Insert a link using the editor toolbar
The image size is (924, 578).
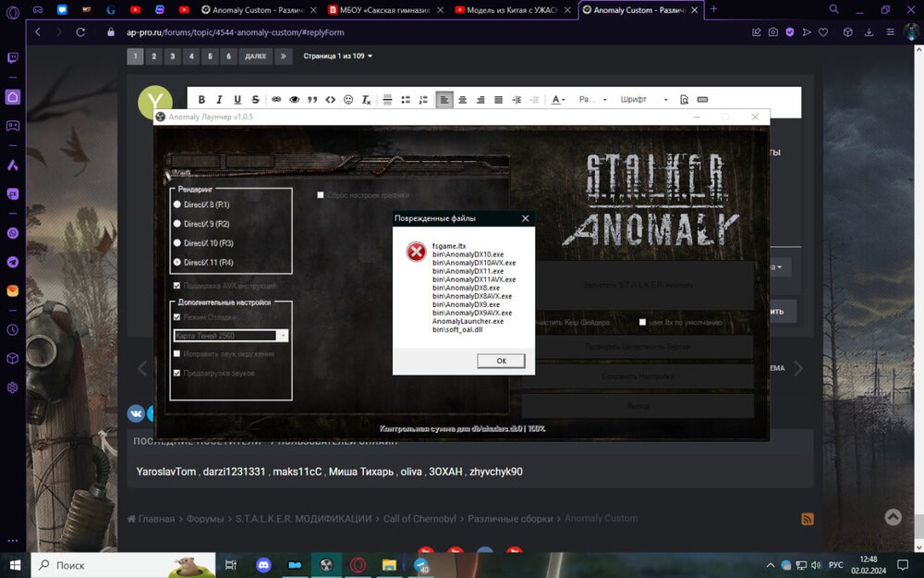click(x=276, y=100)
